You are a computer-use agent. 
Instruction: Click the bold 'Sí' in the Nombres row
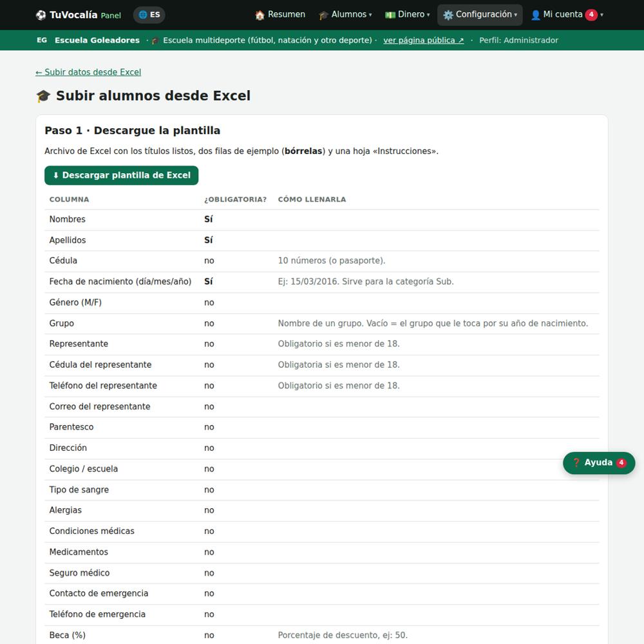click(x=208, y=220)
